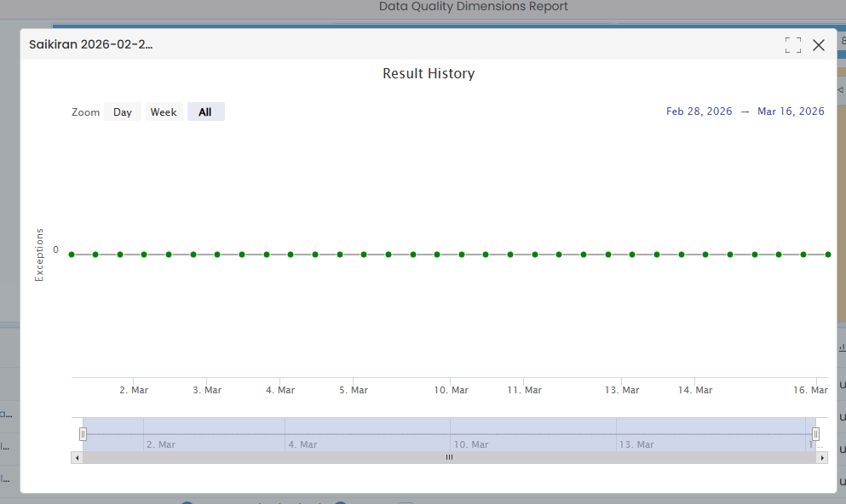Click the 3. Mar axis label
The width and height of the screenshot is (846, 504).
[x=207, y=390]
